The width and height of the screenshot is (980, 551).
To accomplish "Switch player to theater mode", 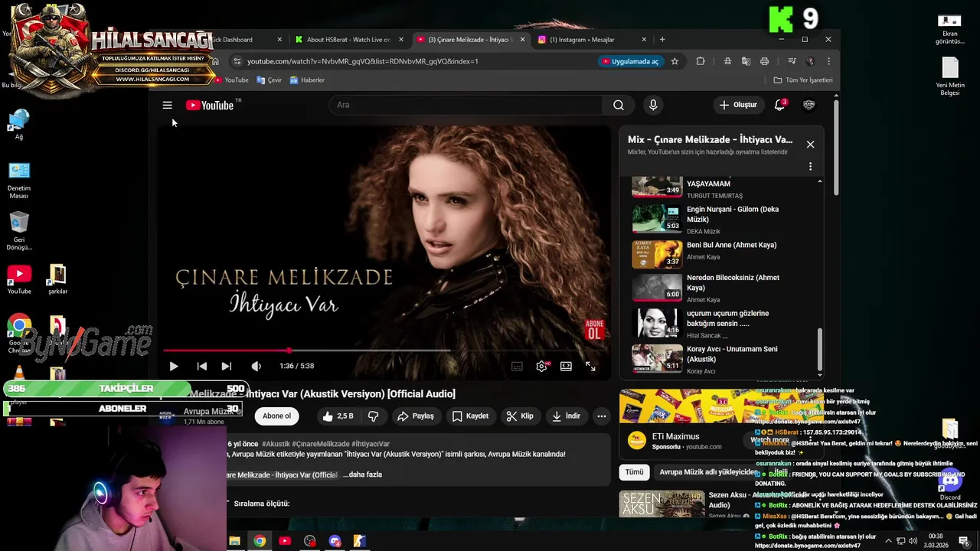I will 566,366.
